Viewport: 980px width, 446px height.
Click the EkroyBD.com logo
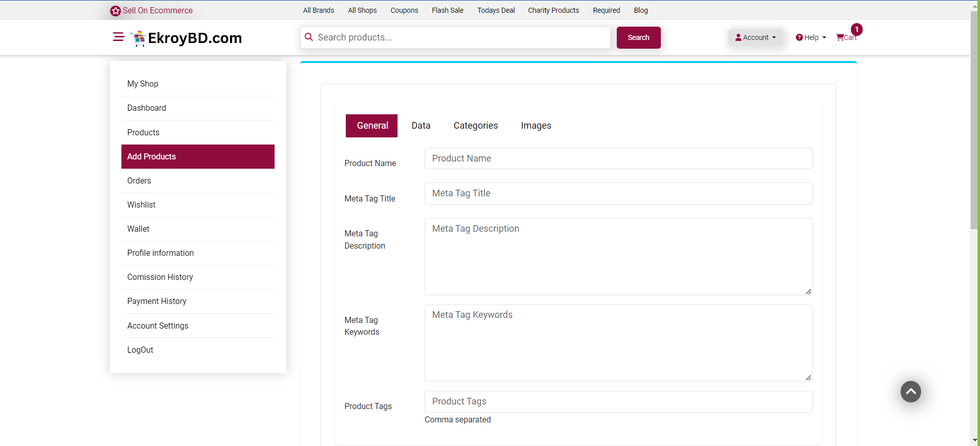tap(186, 38)
